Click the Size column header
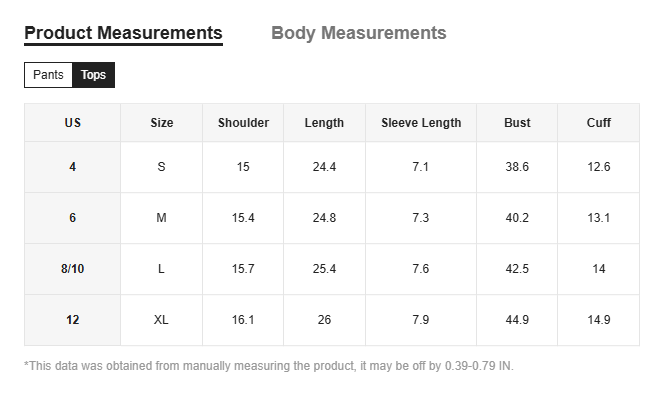The image size is (668, 400). click(161, 123)
